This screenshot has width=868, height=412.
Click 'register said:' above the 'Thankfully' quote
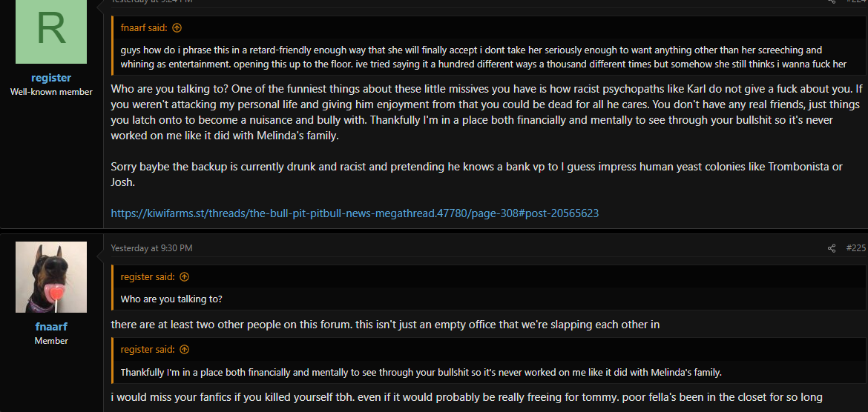(148, 350)
